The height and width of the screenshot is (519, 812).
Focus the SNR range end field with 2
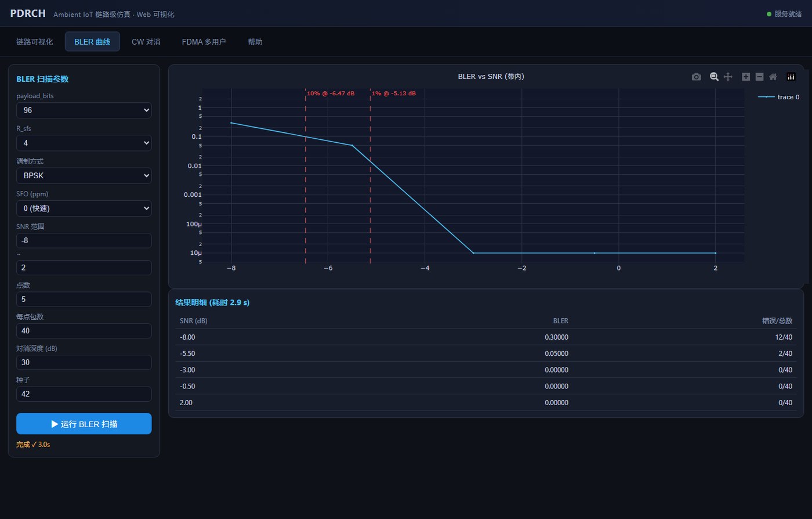click(x=84, y=268)
